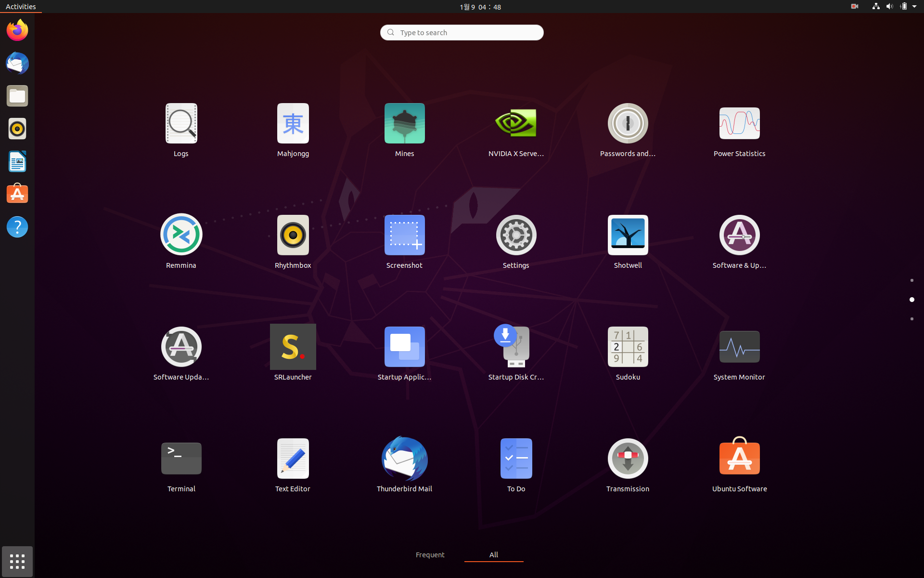
Task: Select the current second page indicator dot
Action: (911, 300)
